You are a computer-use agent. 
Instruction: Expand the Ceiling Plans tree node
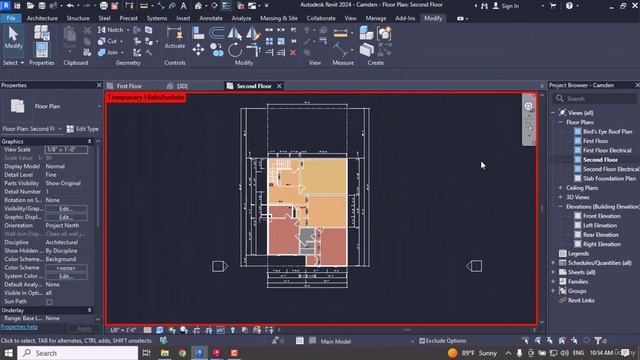(560, 188)
